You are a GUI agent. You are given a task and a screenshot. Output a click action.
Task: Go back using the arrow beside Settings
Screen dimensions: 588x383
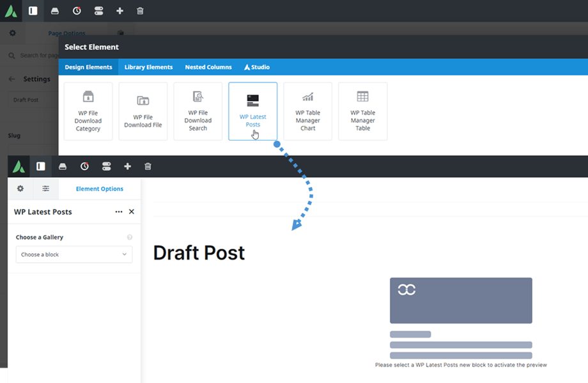(x=12, y=79)
